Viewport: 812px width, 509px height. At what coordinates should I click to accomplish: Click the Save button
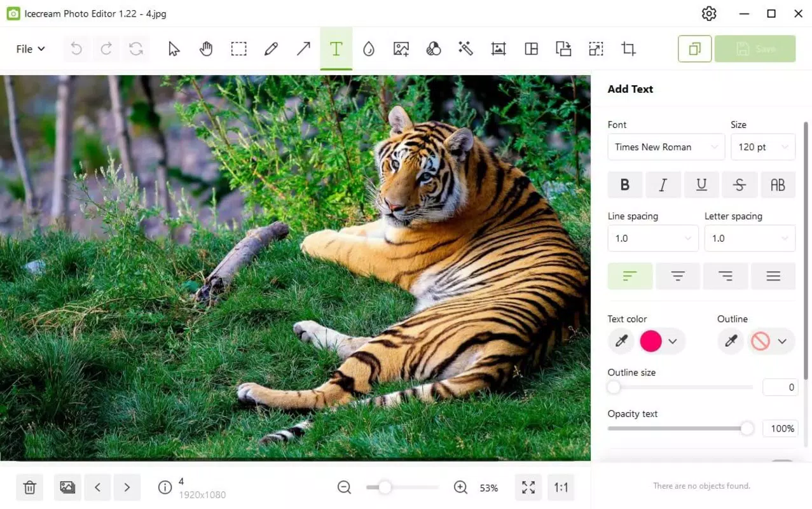755,49
